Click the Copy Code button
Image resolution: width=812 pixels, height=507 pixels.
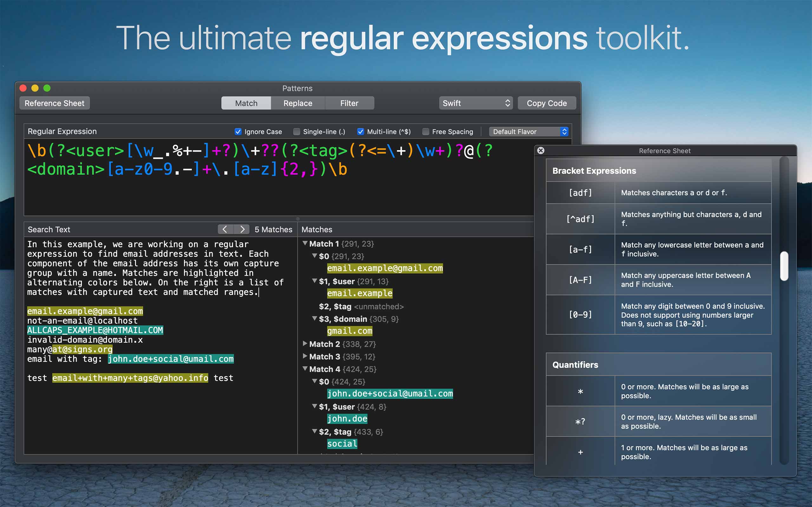point(547,103)
